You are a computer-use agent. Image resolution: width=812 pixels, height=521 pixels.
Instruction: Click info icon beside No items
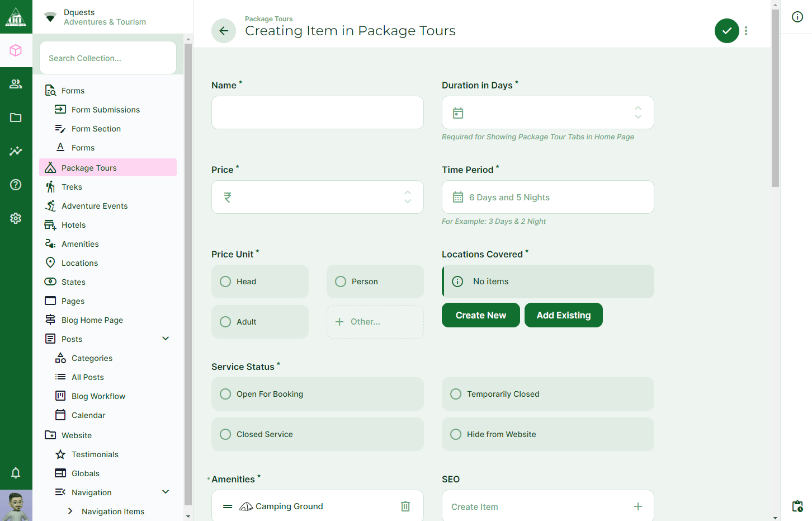coord(457,281)
